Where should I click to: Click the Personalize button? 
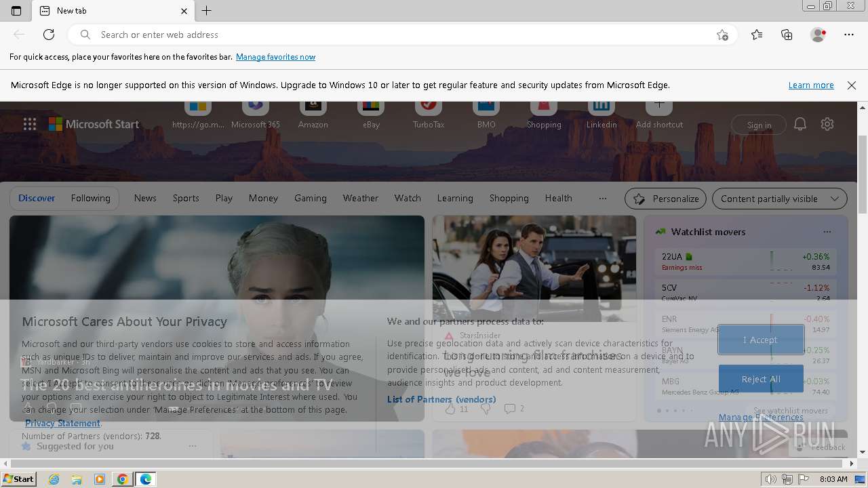point(666,199)
